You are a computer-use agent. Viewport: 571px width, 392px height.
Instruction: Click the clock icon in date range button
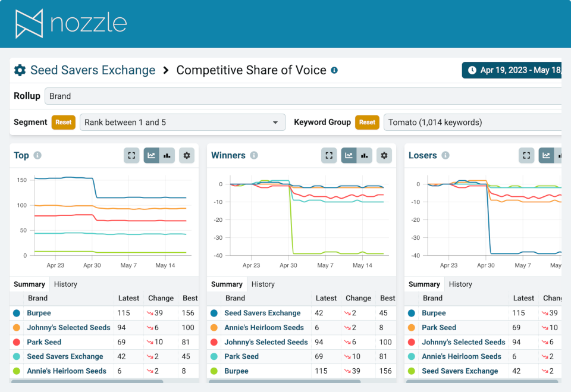coord(472,70)
